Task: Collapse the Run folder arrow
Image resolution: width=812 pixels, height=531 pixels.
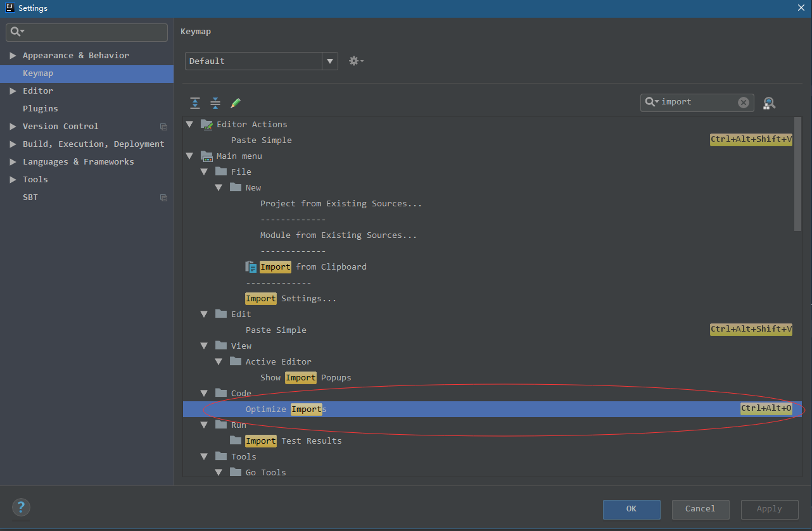Action: pyautogui.click(x=204, y=425)
